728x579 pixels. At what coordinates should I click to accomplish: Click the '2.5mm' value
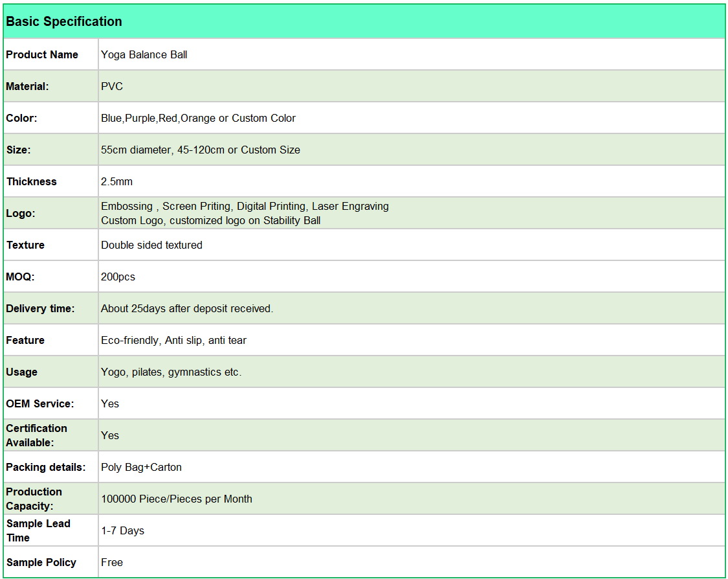coord(116,182)
